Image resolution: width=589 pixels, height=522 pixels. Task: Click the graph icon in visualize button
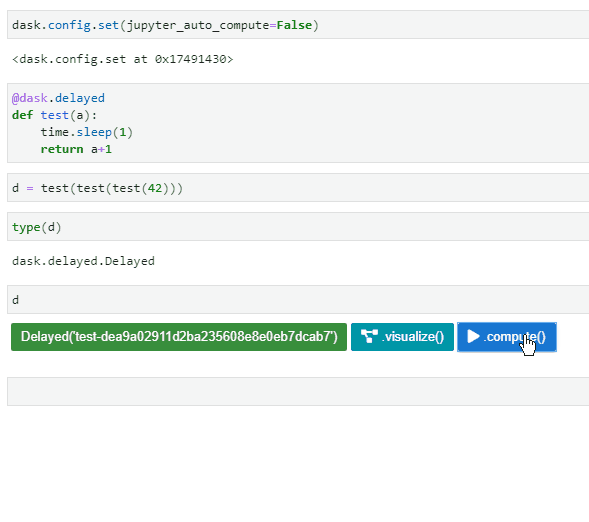coord(369,336)
